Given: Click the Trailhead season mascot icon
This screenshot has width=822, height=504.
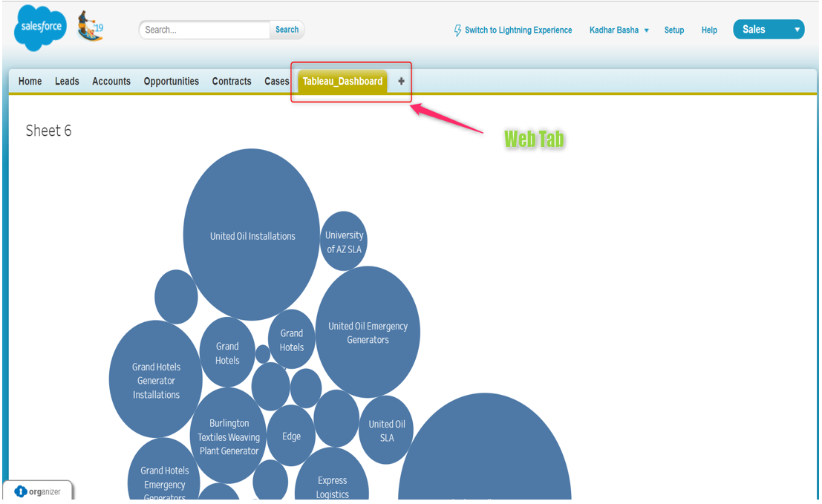Looking at the screenshot, I should [x=90, y=26].
